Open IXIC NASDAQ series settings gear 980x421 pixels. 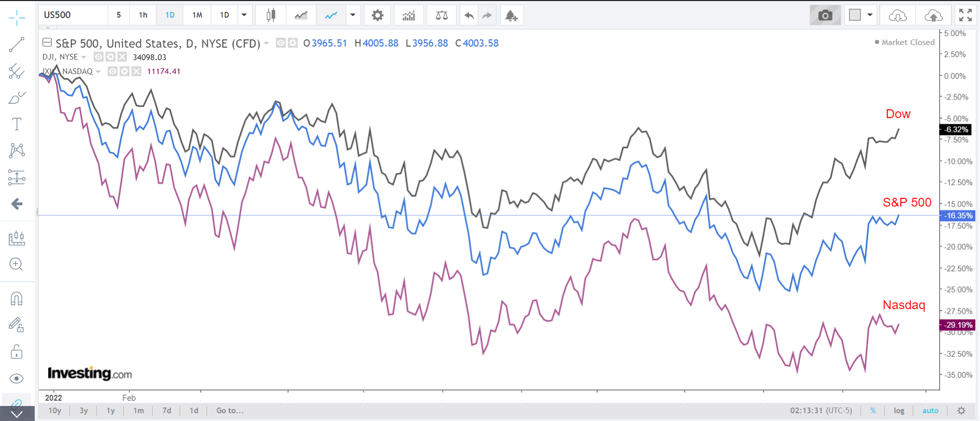(124, 71)
